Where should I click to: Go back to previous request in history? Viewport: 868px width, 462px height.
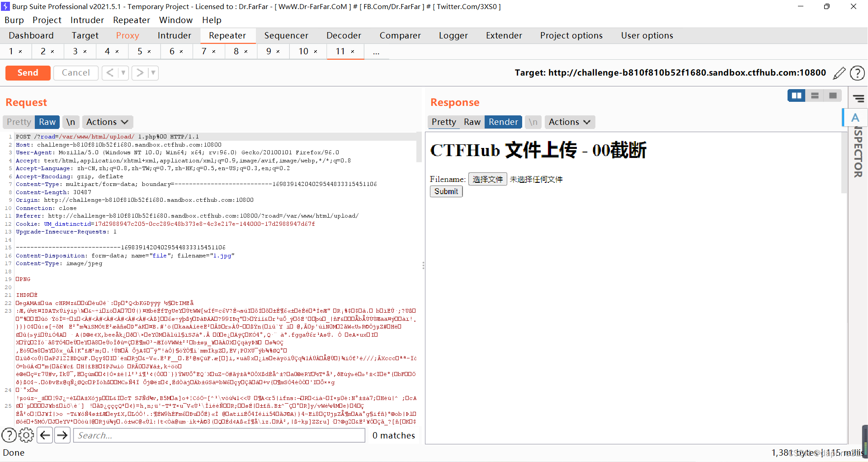[x=110, y=73]
